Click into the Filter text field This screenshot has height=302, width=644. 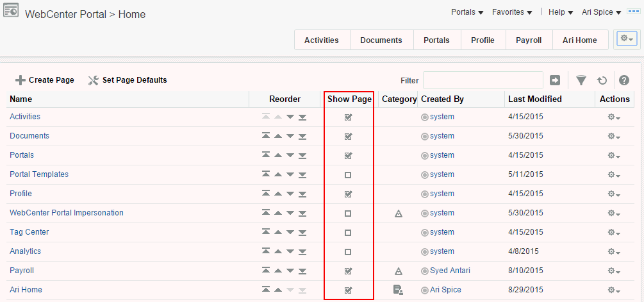click(483, 80)
